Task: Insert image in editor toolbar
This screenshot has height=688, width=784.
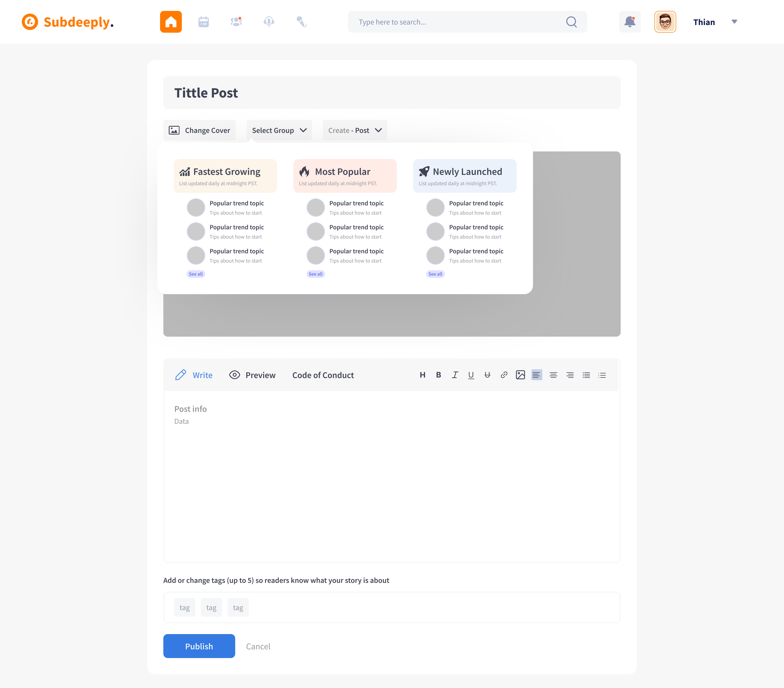Action: point(520,375)
